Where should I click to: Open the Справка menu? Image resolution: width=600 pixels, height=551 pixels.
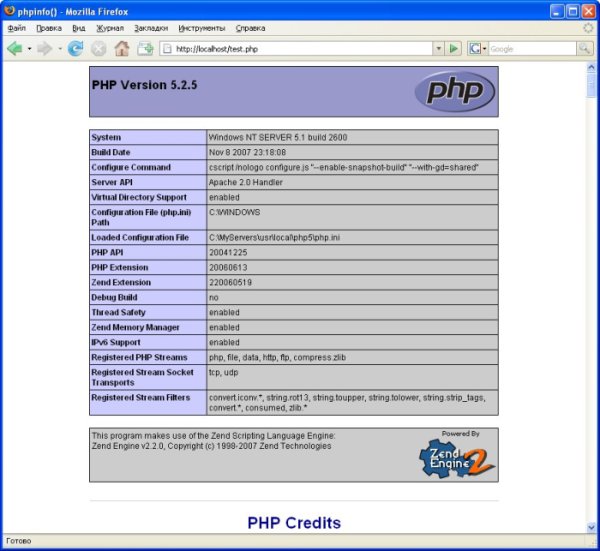point(250,28)
